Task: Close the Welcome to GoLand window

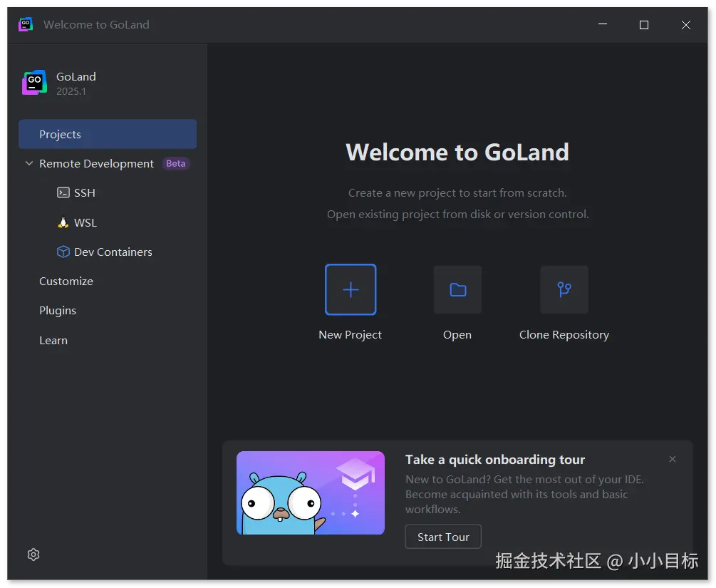Action: [x=686, y=25]
